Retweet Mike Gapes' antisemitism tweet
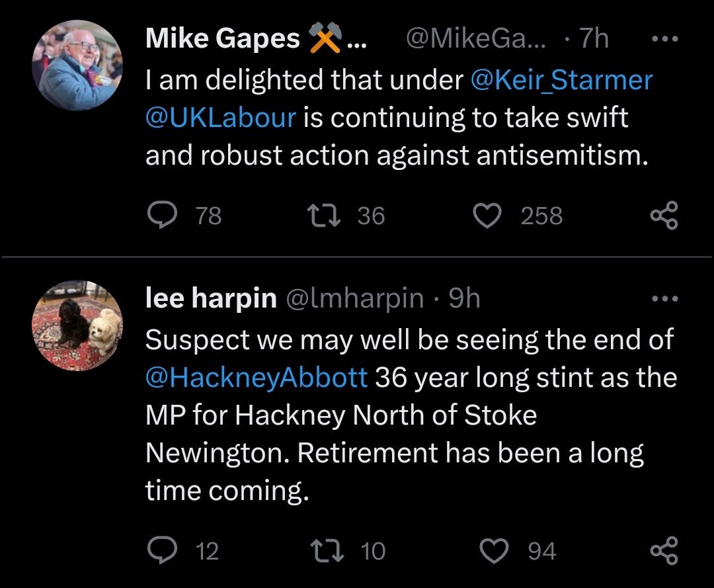This screenshot has height=588, width=714. tap(324, 216)
